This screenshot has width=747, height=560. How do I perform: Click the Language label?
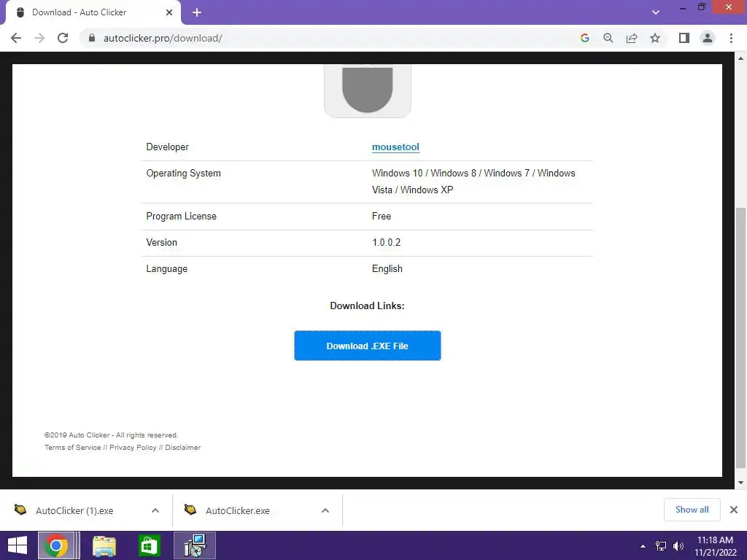pyautogui.click(x=167, y=268)
